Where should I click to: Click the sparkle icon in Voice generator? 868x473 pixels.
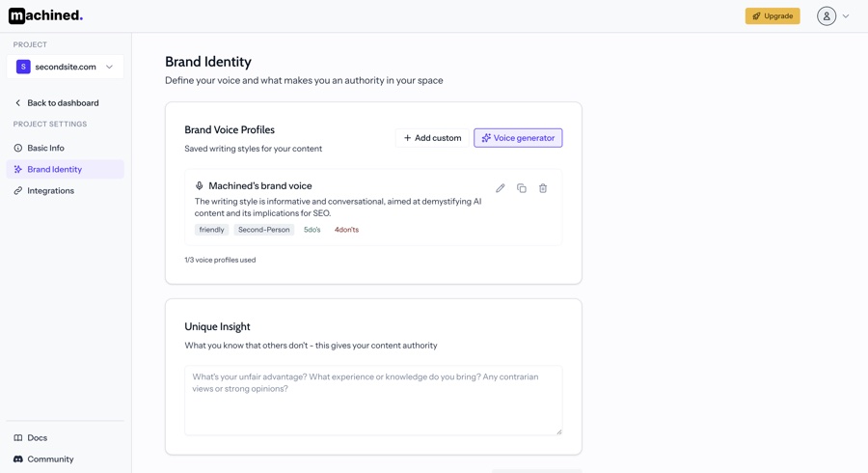coord(486,138)
